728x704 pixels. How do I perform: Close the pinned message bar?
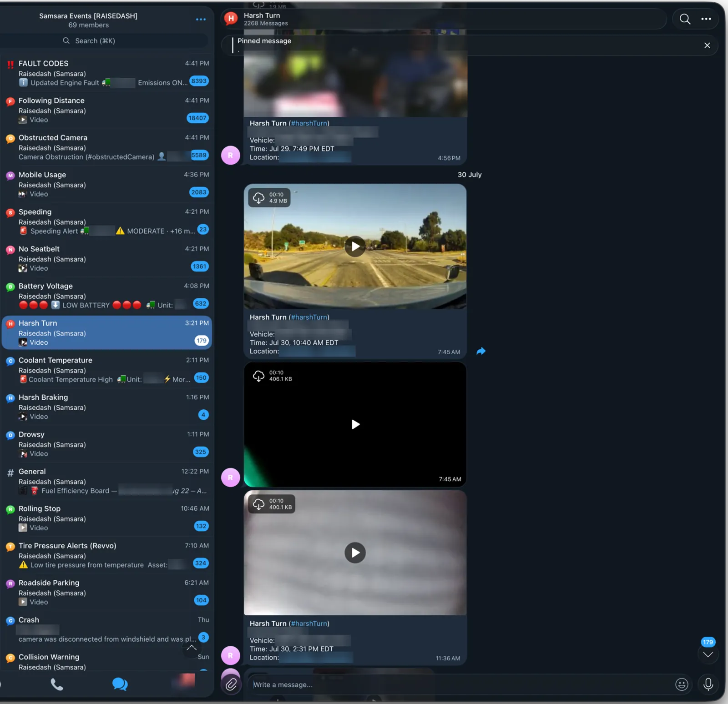(x=707, y=45)
